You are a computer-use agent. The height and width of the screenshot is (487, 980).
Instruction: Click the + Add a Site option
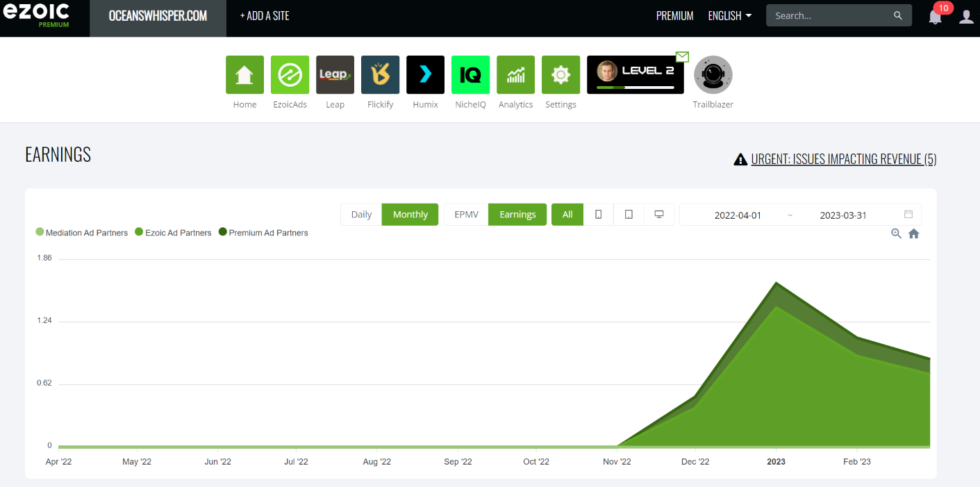tap(265, 16)
